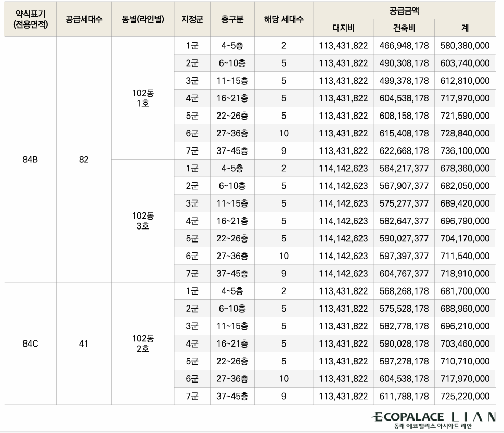Viewport: 504px width, 433px height.
Task: Select the 계 column header
Action: pos(464,26)
